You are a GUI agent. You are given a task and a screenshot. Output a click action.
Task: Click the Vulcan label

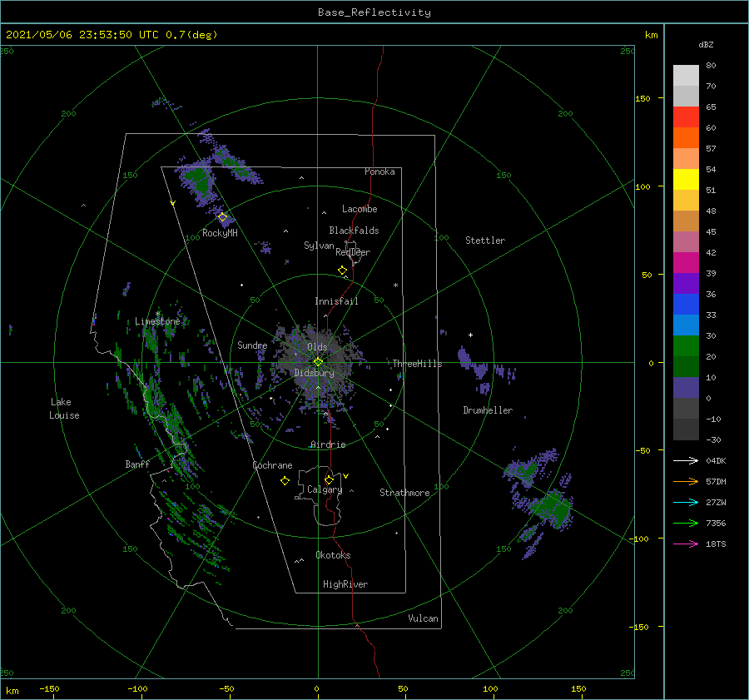tap(424, 618)
